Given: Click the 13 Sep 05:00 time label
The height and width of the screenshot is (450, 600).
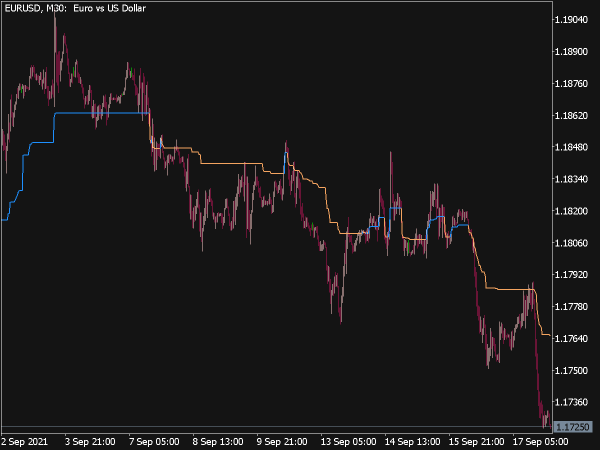Looking at the screenshot, I should point(348,442).
